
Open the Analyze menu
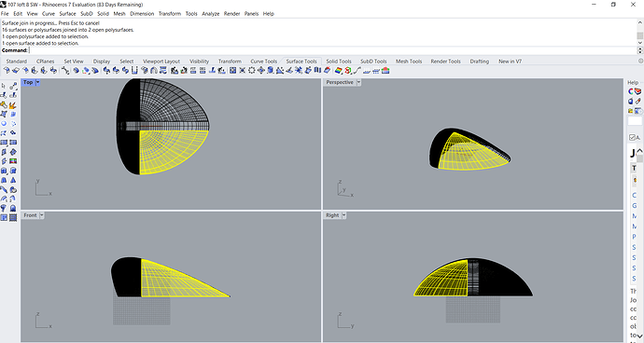pyautogui.click(x=210, y=14)
